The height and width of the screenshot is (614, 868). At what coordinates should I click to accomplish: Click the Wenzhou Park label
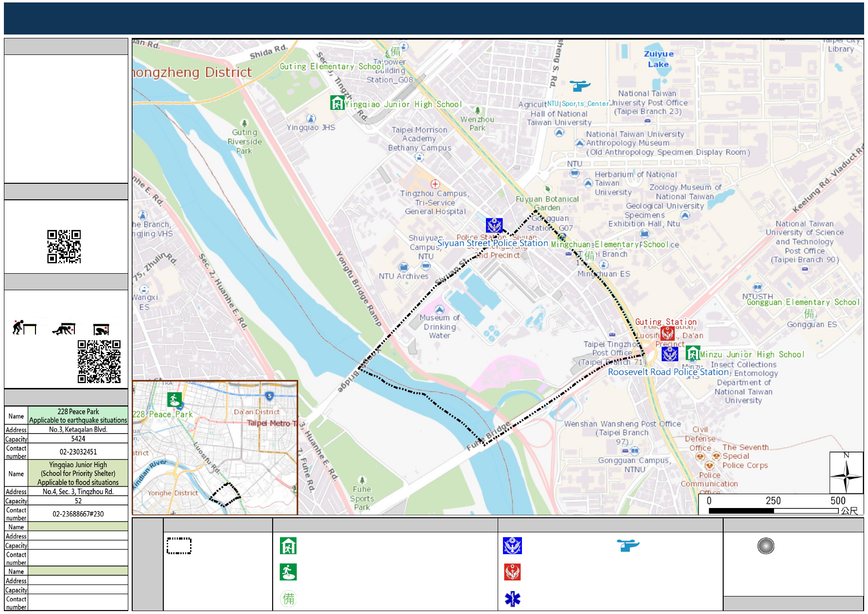477,123
